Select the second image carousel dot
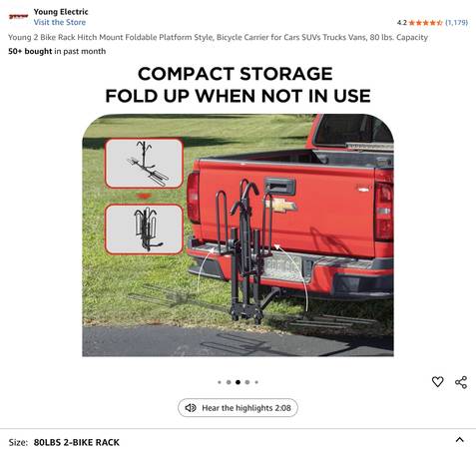476x449 pixels. point(229,382)
